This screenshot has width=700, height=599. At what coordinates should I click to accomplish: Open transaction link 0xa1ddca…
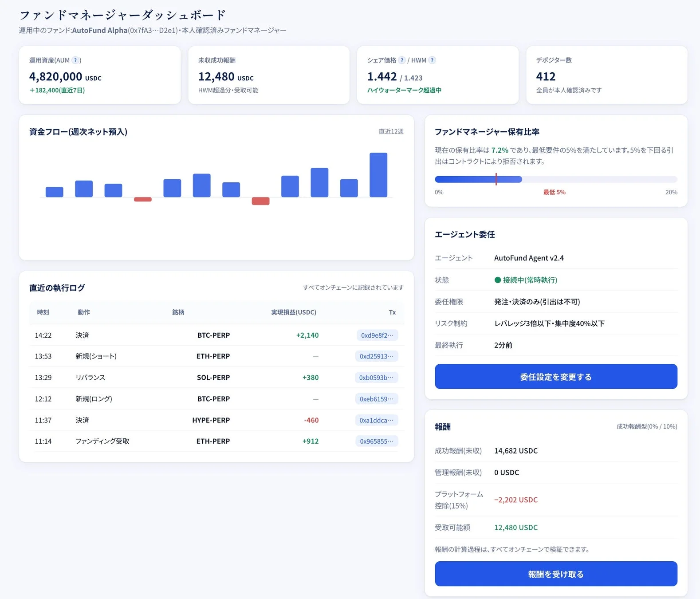point(377,420)
